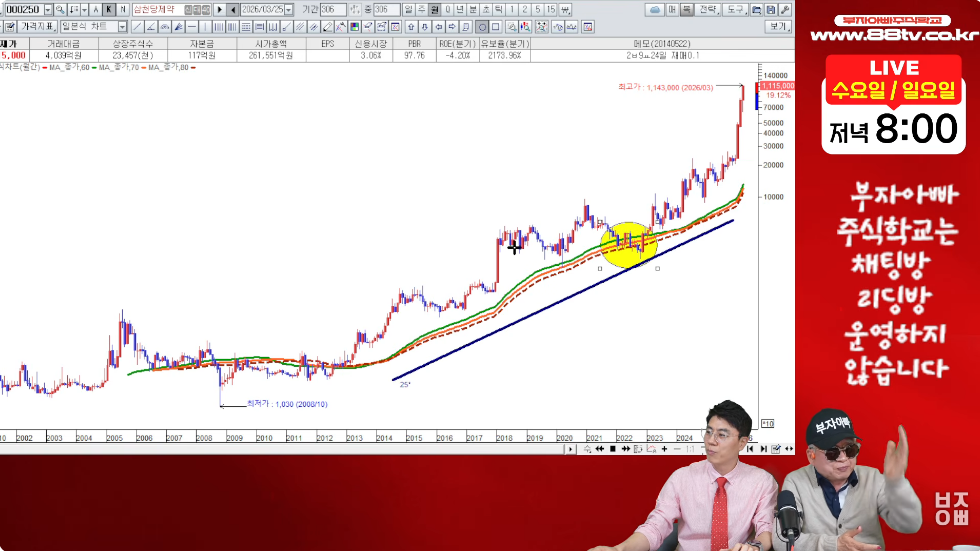Select the ellipse drawing tool

pyautogui.click(x=483, y=27)
